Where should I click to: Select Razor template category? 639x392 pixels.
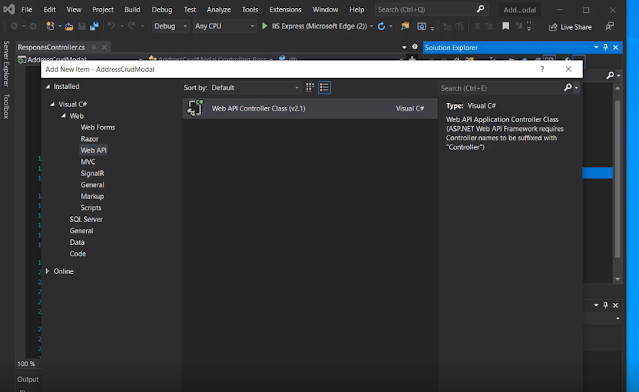point(89,139)
